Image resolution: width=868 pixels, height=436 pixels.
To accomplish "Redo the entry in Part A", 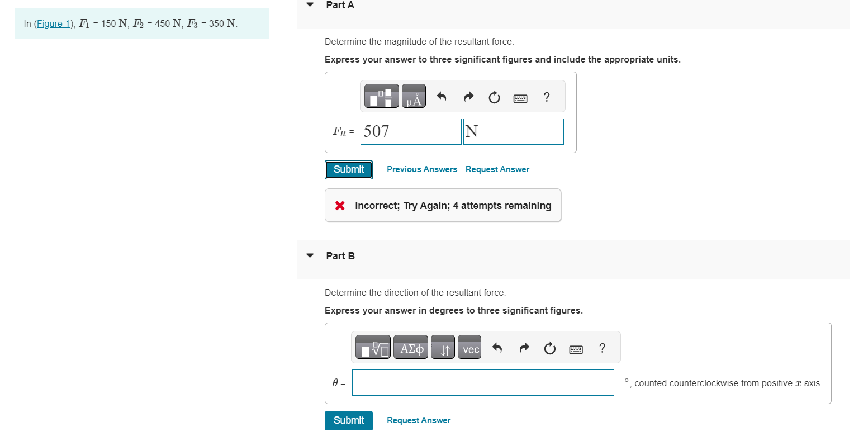I will click(x=468, y=98).
